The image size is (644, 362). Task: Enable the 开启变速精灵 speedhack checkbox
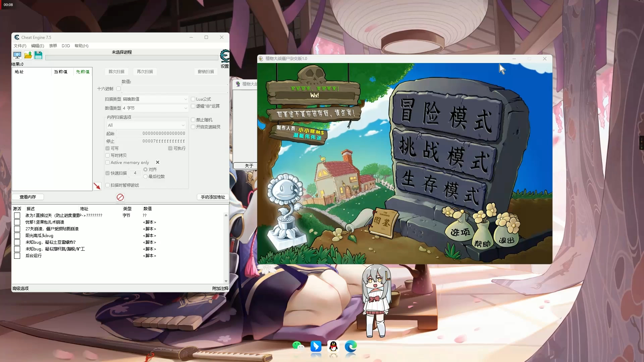[x=193, y=127]
